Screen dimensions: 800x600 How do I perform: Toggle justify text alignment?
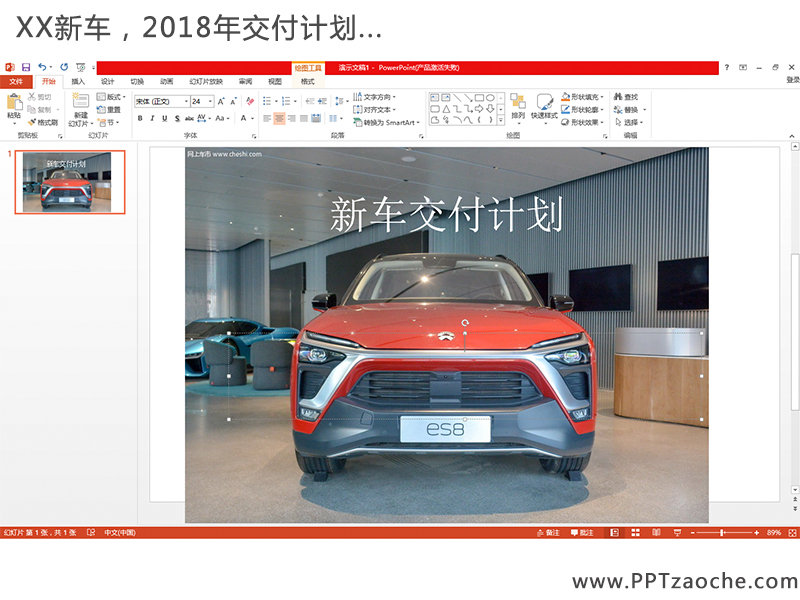304,118
